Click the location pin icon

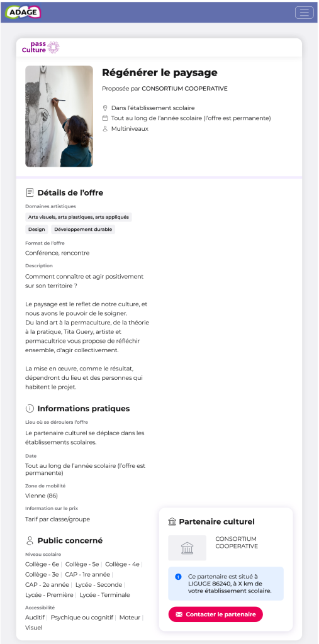[105, 108]
